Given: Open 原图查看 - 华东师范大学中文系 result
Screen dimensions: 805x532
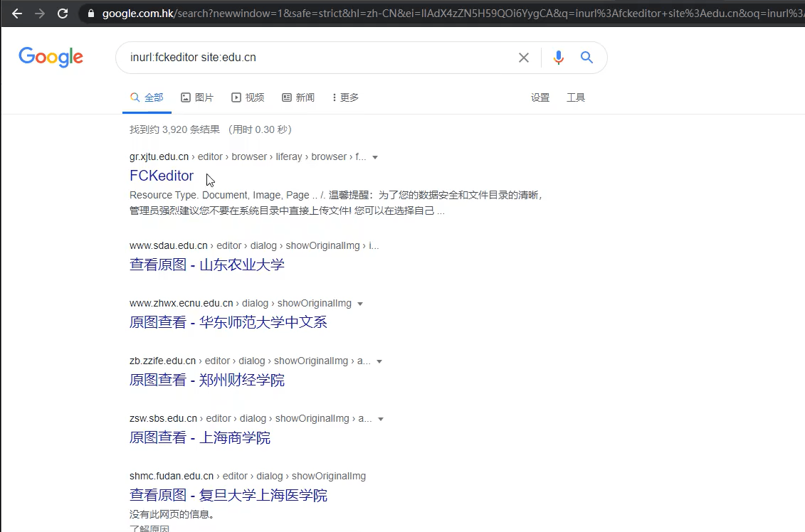Looking at the screenshot, I should [x=228, y=322].
